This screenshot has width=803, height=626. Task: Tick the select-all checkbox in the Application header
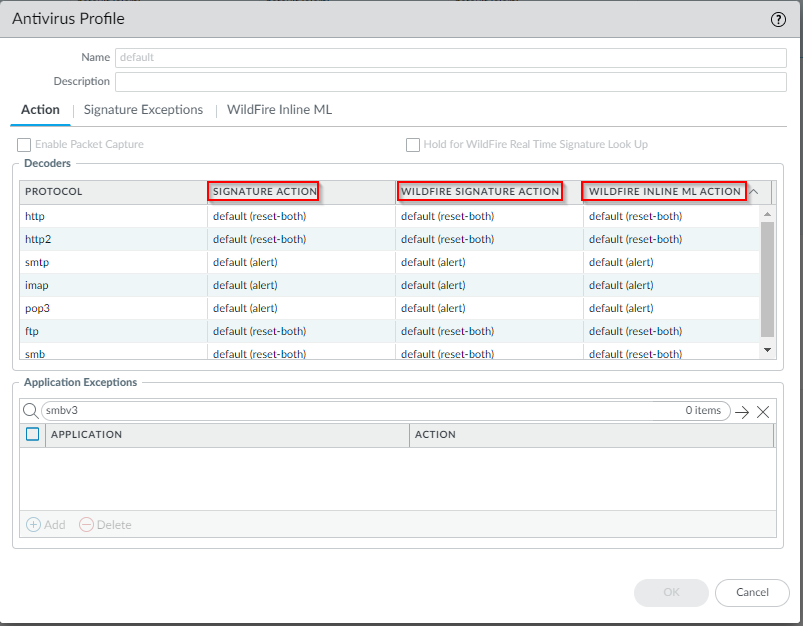click(x=32, y=434)
